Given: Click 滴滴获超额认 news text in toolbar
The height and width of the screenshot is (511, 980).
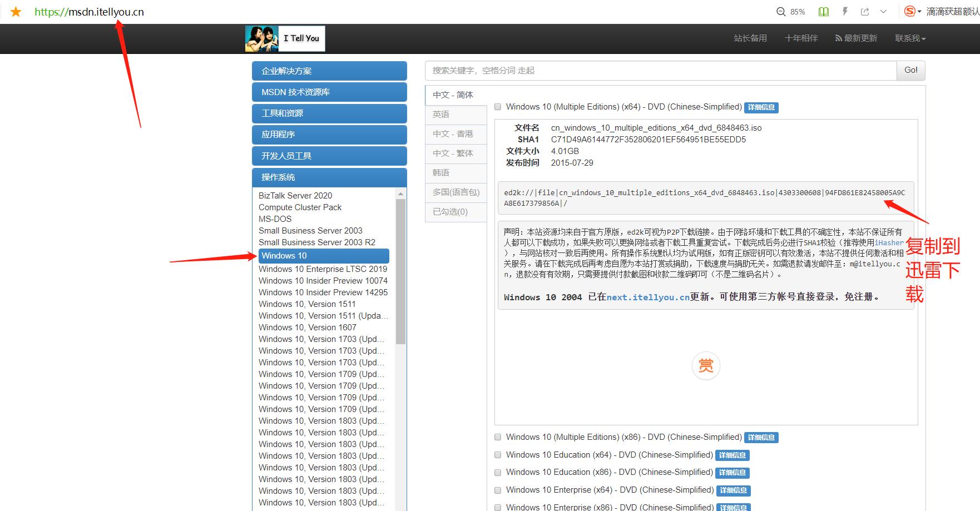Looking at the screenshot, I should point(953,12).
